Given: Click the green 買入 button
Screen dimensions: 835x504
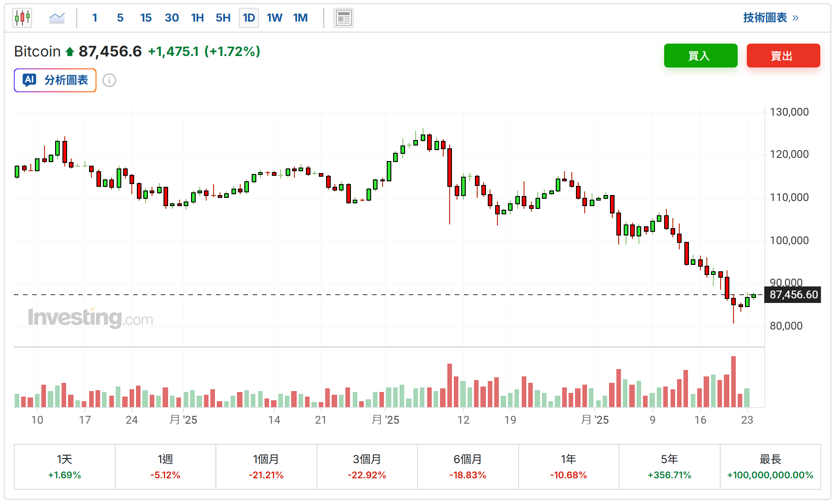Looking at the screenshot, I should coord(700,56).
